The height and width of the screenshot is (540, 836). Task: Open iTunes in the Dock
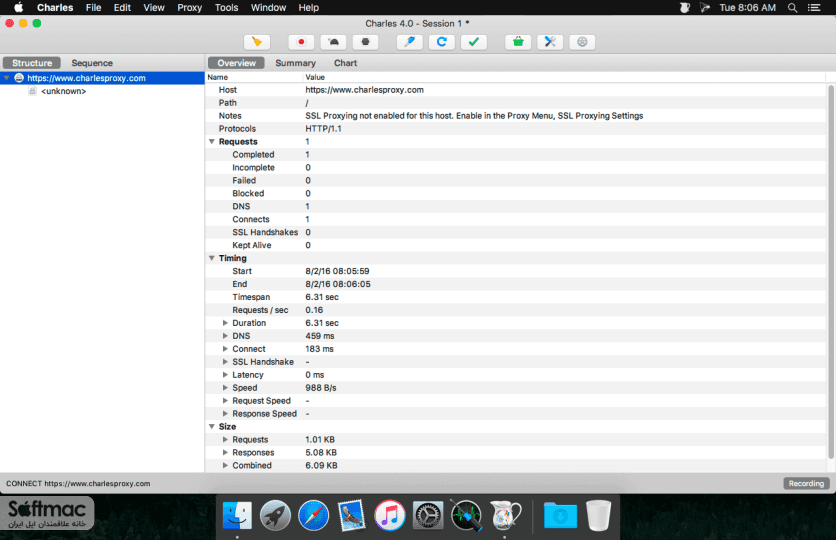[390, 515]
